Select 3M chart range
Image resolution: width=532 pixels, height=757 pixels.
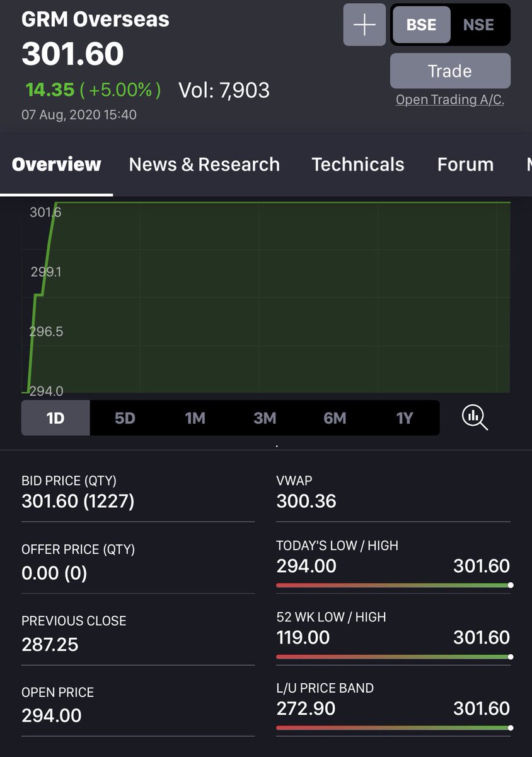(265, 418)
